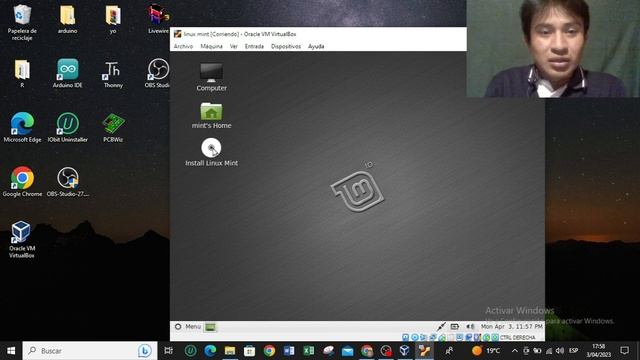640x360 pixels.
Task: Launch PCBWiz desktop shortcut
Action: pyautogui.click(x=113, y=128)
